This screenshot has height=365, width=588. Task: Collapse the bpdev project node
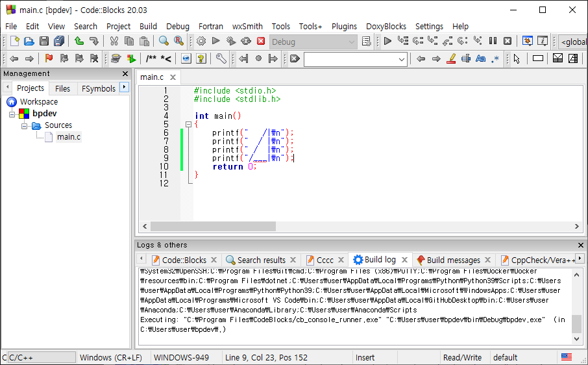pos(12,114)
